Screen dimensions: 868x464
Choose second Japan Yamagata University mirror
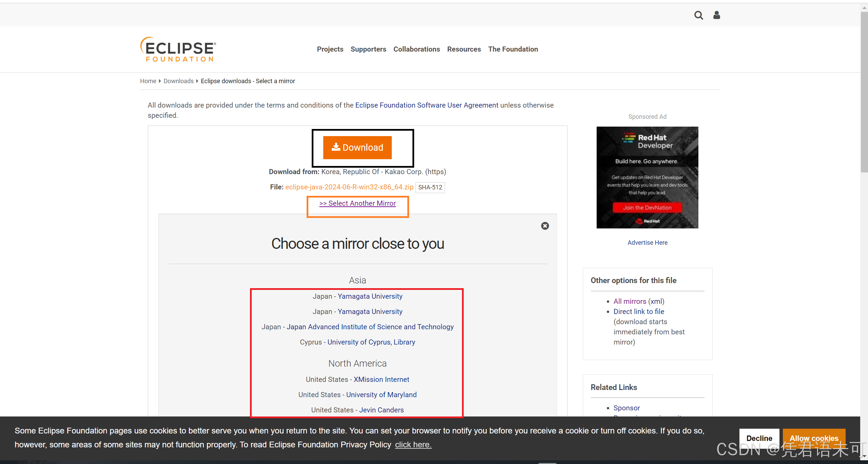click(370, 312)
